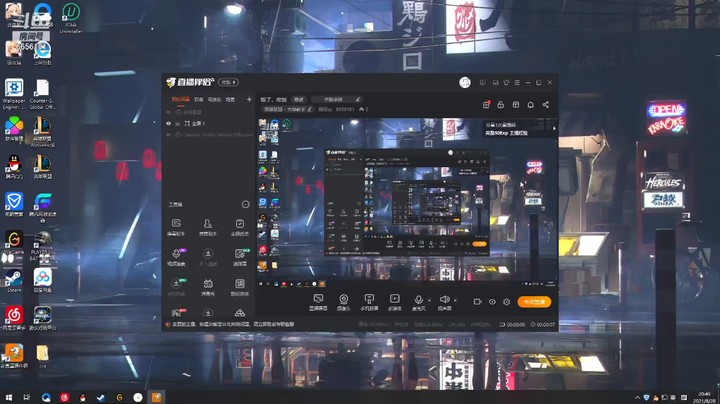Add a camera source from bottom toolbar

(343, 302)
